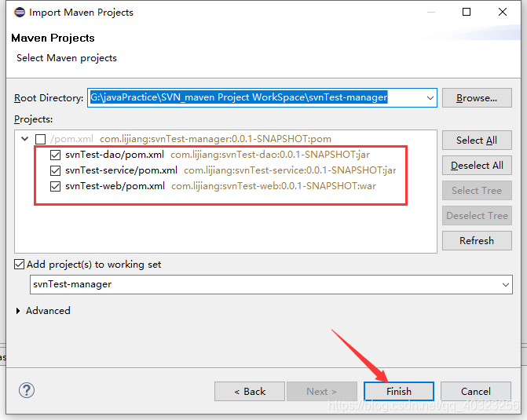Check the root /pom.xml checkbox

click(x=40, y=139)
